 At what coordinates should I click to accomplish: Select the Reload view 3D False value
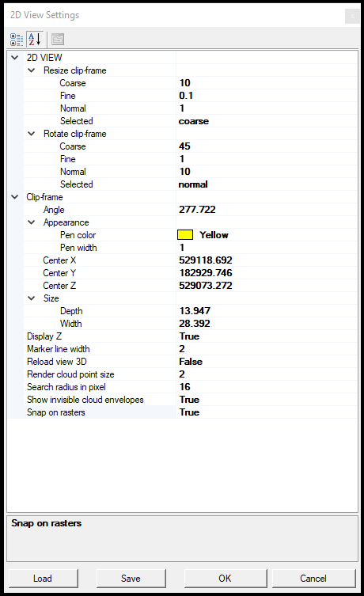[267, 362]
